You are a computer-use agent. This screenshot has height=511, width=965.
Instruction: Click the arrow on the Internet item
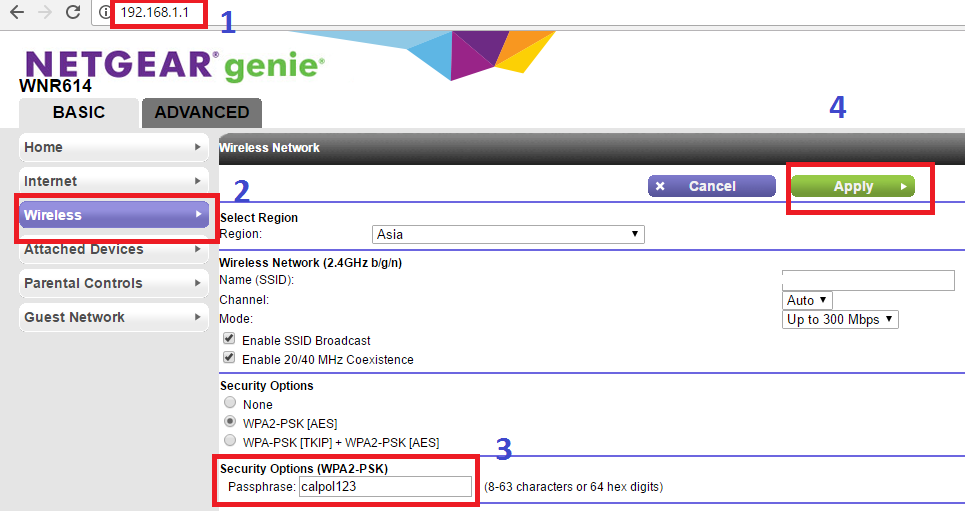pyautogui.click(x=198, y=181)
